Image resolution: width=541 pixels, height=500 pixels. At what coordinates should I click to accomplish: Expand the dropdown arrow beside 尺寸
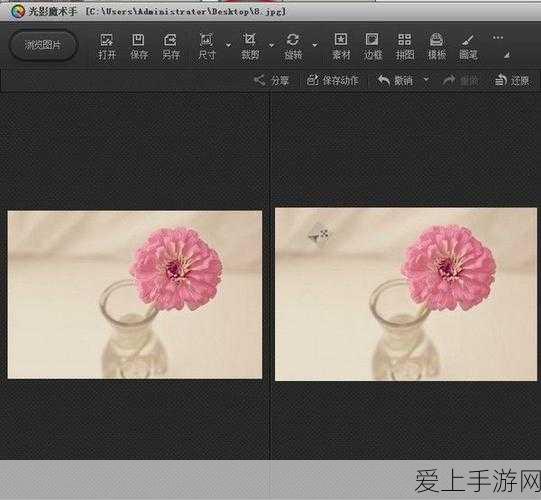[x=228, y=45]
